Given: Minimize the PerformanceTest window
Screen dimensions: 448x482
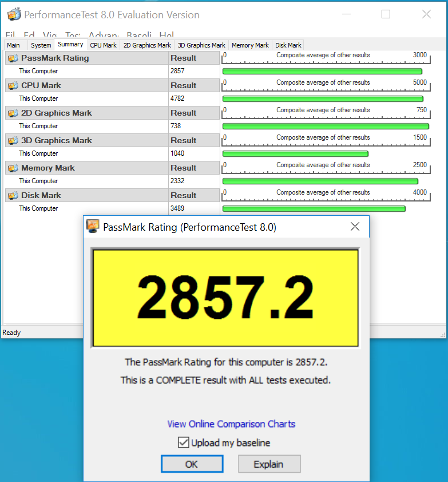Looking at the screenshot, I should click(346, 14).
